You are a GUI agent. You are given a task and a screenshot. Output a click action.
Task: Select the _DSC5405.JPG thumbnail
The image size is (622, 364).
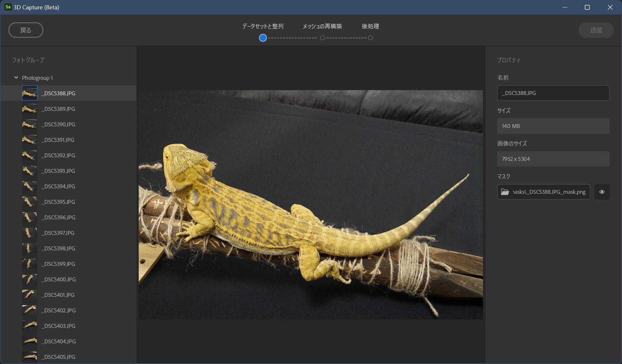(29, 357)
